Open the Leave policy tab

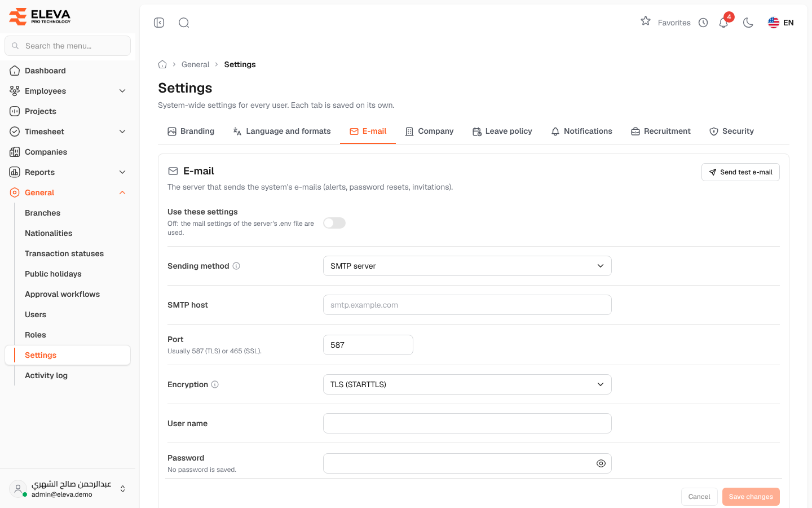502,131
